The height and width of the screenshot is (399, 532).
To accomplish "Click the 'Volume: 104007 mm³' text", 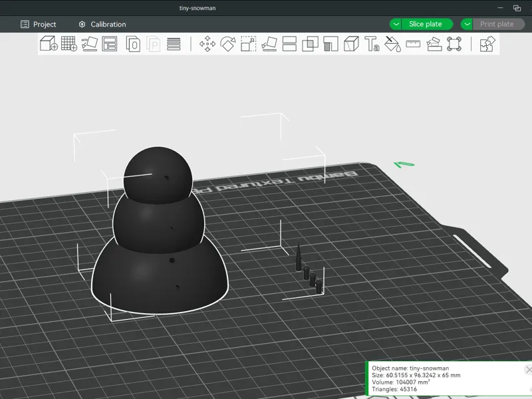I will click(401, 382).
